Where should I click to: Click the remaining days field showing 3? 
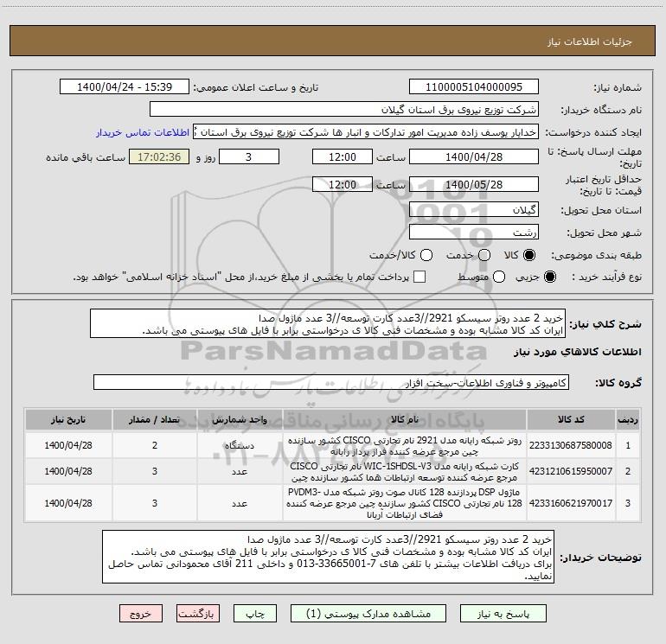249,157
